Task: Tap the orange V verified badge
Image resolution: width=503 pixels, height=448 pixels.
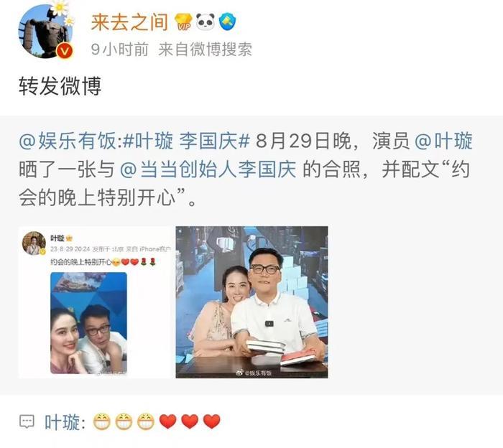Action: (x=65, y=51)
